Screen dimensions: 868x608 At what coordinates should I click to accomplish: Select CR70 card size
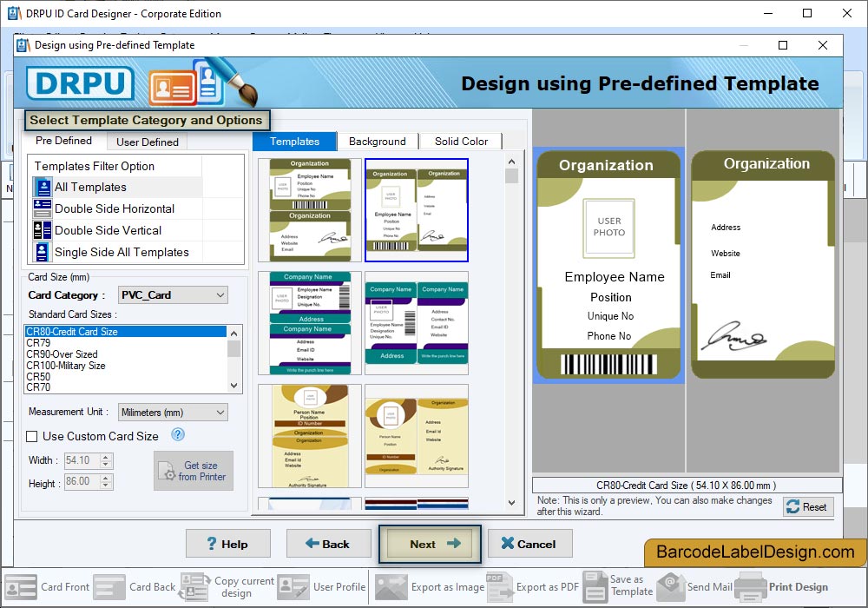(126, 387)
